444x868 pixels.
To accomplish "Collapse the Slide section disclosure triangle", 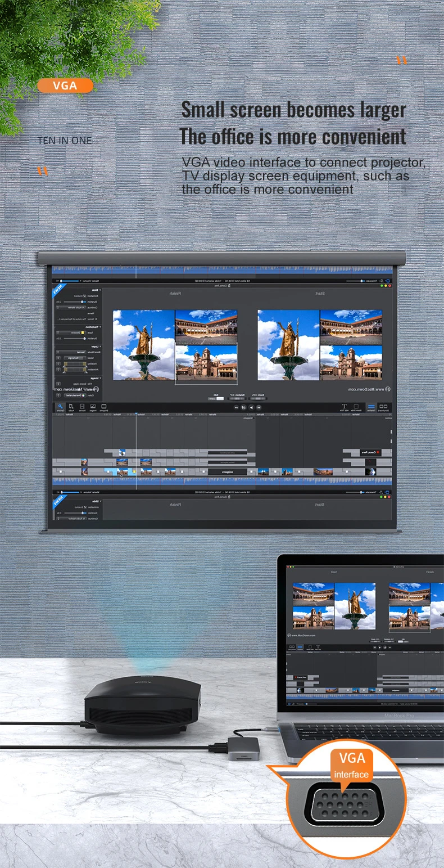I will (100, 290).
